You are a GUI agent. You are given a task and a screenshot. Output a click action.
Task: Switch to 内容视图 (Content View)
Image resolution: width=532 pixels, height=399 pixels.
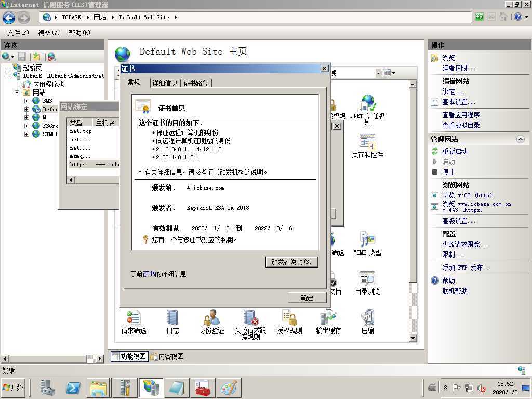click(x=168, y=356)
